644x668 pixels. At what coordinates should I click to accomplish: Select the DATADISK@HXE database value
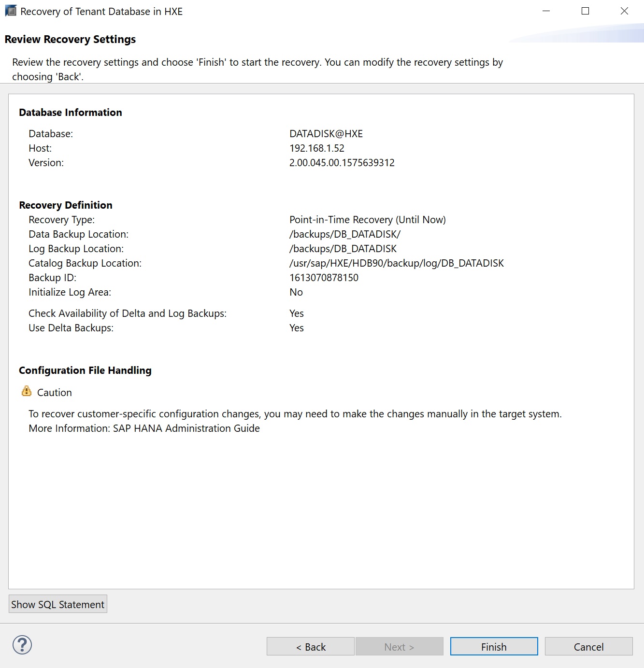pyautogui.click(x=326, y=134)
